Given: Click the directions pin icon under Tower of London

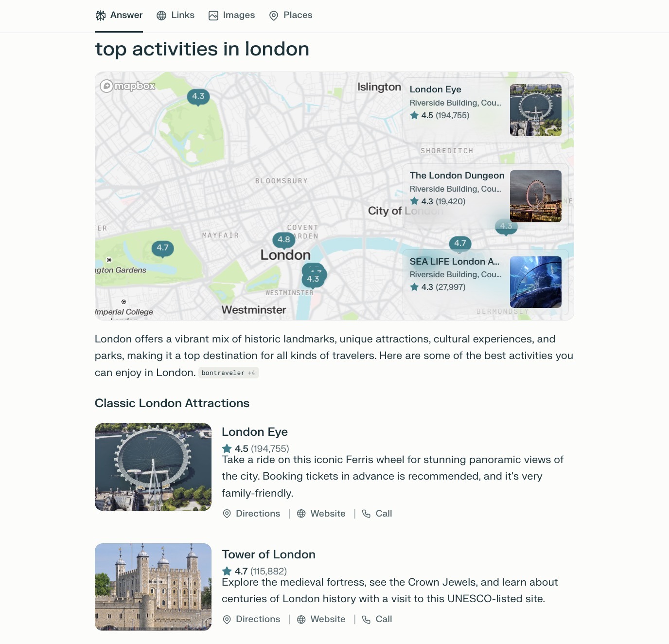Looking at the screenshot, I should [227, 619].
